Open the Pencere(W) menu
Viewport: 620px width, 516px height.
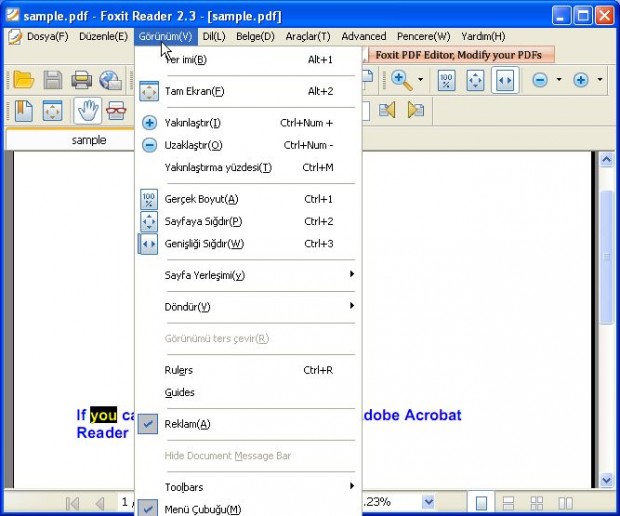[x=423, y=36]
